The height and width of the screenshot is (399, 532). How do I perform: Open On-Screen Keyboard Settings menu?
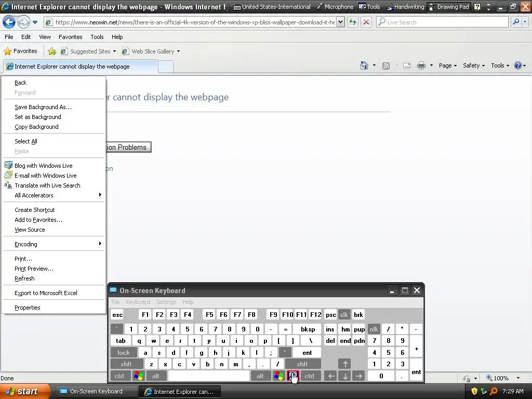coord(166,302)
